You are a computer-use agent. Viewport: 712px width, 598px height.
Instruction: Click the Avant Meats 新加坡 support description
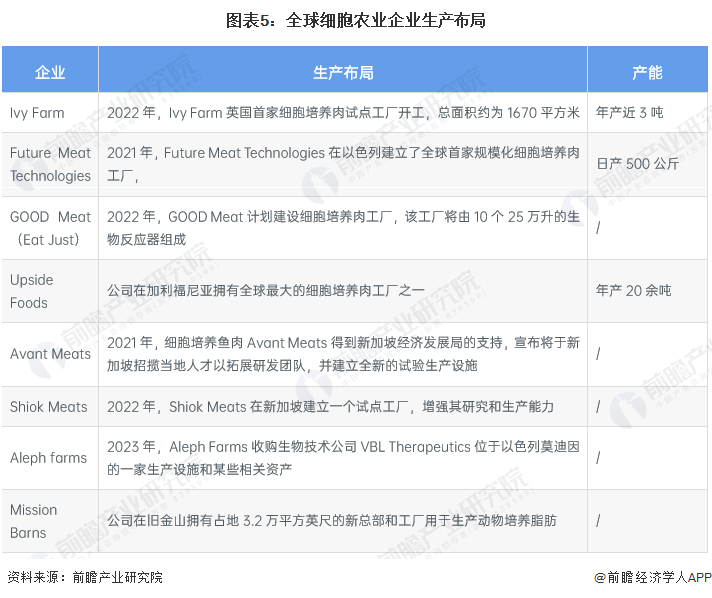[x=343, y=354]
